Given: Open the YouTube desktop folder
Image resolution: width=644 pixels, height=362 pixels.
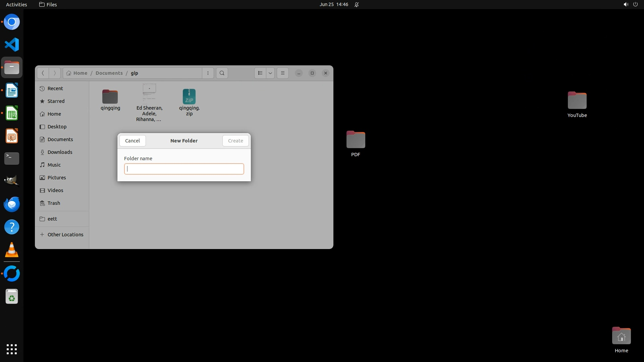Looking at the screenshot, I should click(577, 101).
